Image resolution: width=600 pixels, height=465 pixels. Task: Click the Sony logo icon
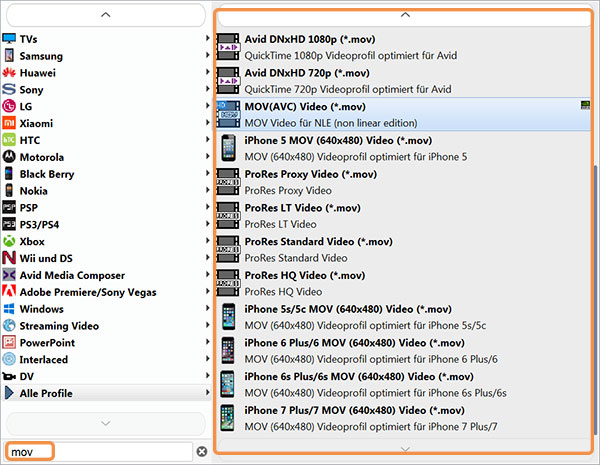tap(9, 89)
